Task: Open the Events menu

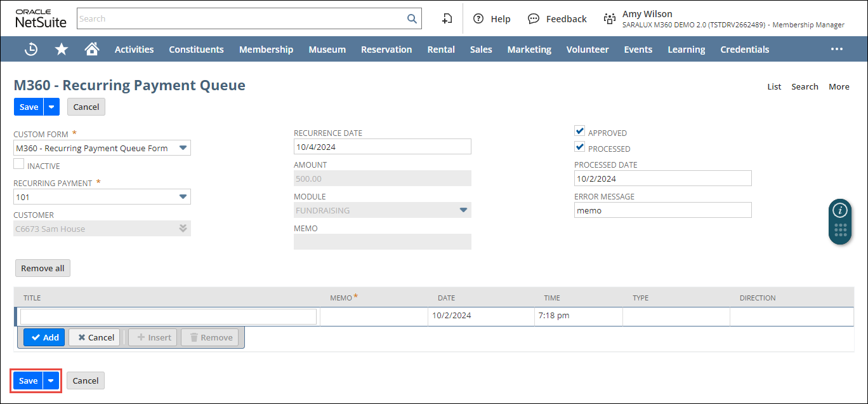Action: coord(638,49)
